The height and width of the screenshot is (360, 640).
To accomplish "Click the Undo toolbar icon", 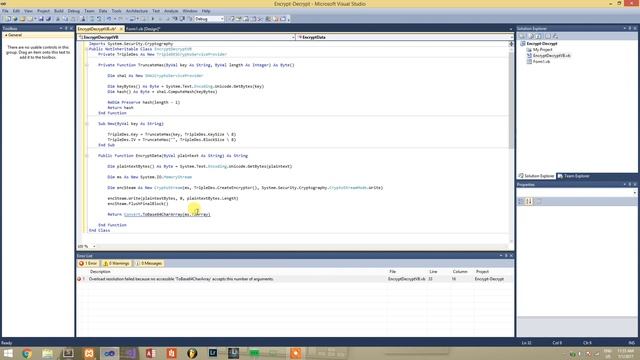I will click(109, 19).
